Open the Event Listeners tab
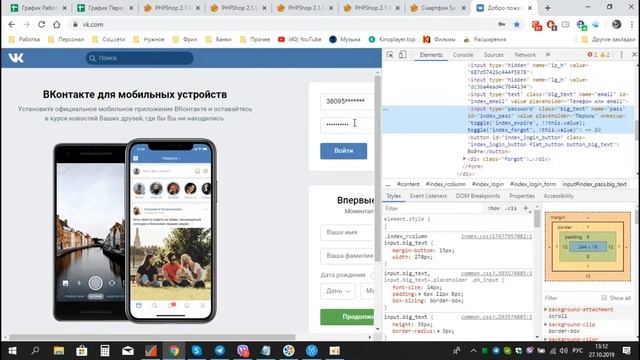The image size is (640, 360). tap(428, 196)
